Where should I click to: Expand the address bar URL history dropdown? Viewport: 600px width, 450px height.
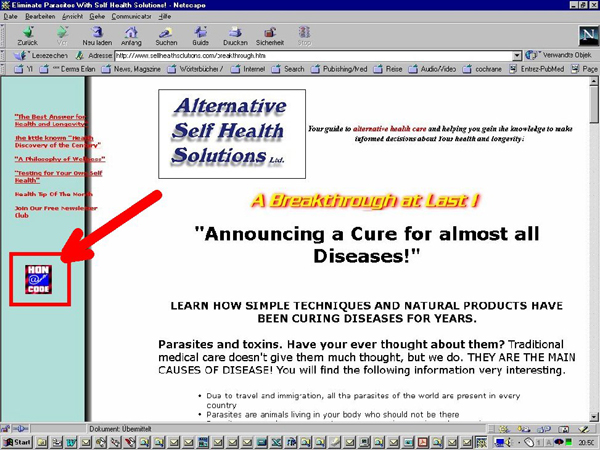[516, 56]
